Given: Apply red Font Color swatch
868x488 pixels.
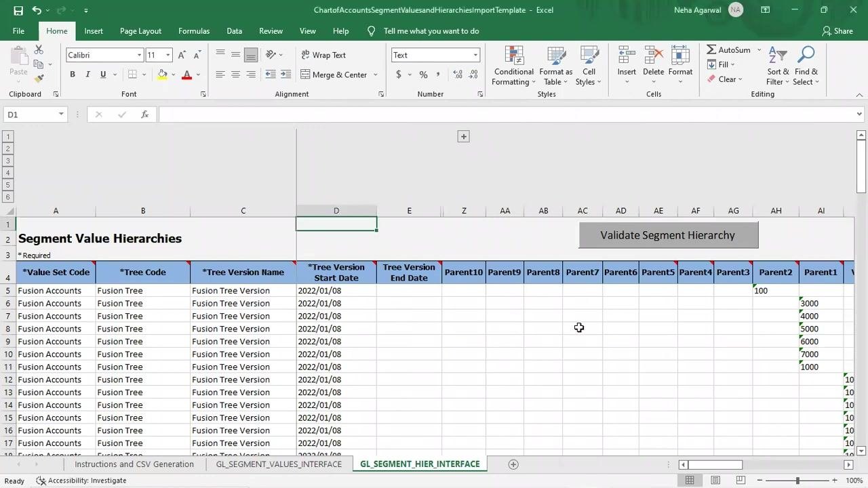Looking at the screenshot, I should point(186,75).
